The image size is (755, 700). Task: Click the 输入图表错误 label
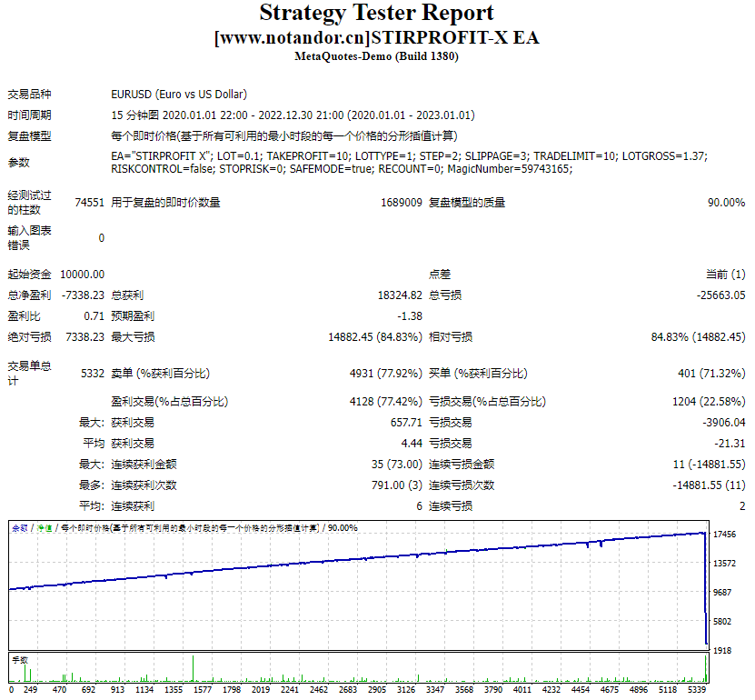pyautogui.click(x=29, y=238)
